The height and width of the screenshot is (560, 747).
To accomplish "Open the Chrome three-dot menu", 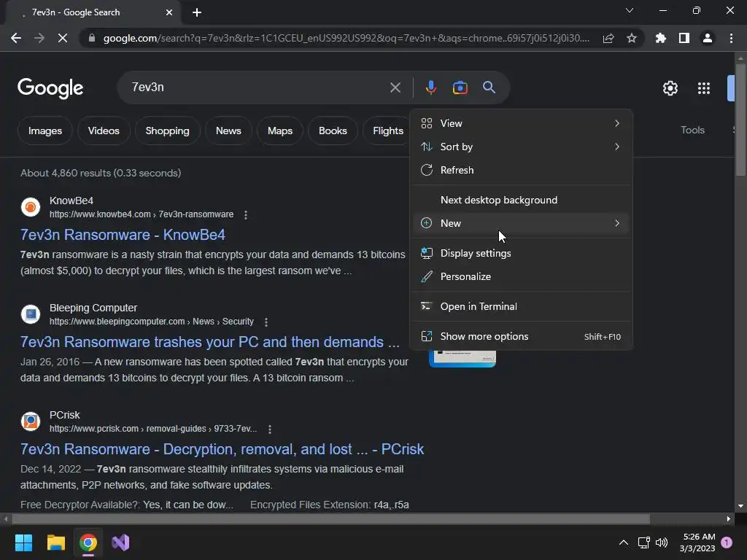I will point(731,38).
